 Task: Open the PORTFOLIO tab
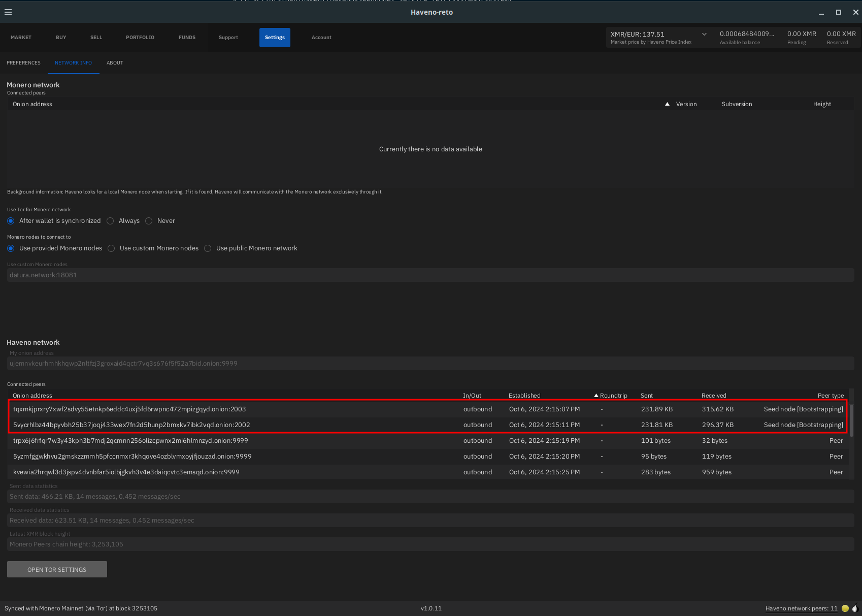tap(140, 38)
